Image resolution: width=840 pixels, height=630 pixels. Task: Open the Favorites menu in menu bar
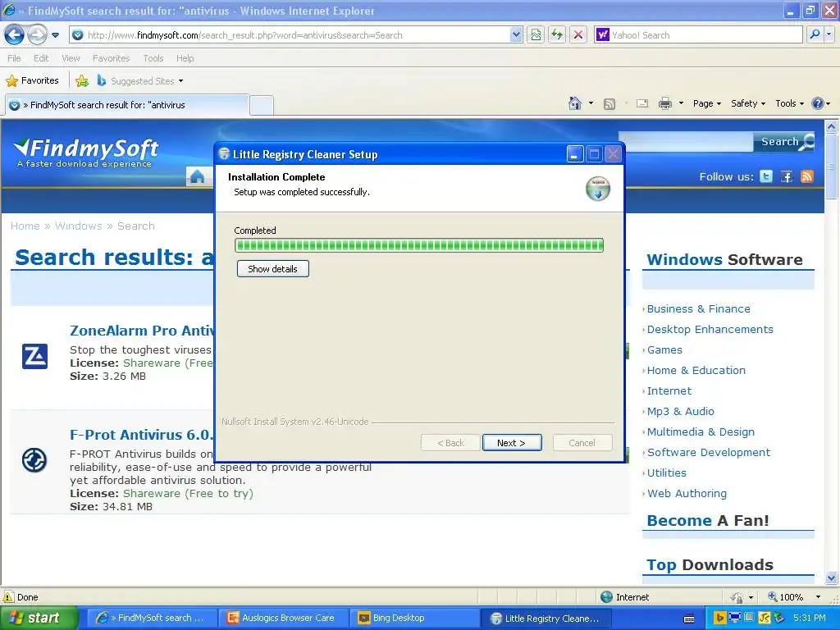(111, 58)
